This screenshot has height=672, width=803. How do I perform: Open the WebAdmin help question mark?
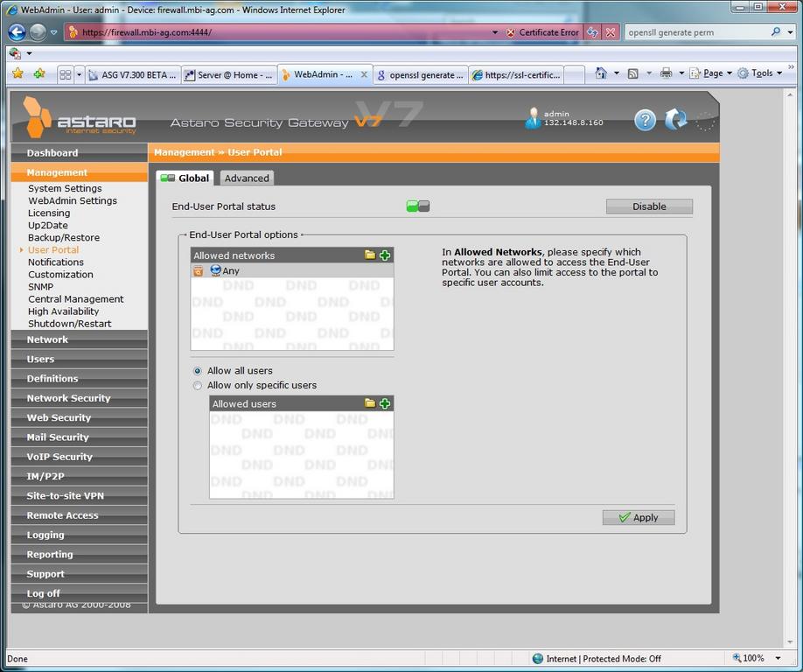click(x=646, y=121)
